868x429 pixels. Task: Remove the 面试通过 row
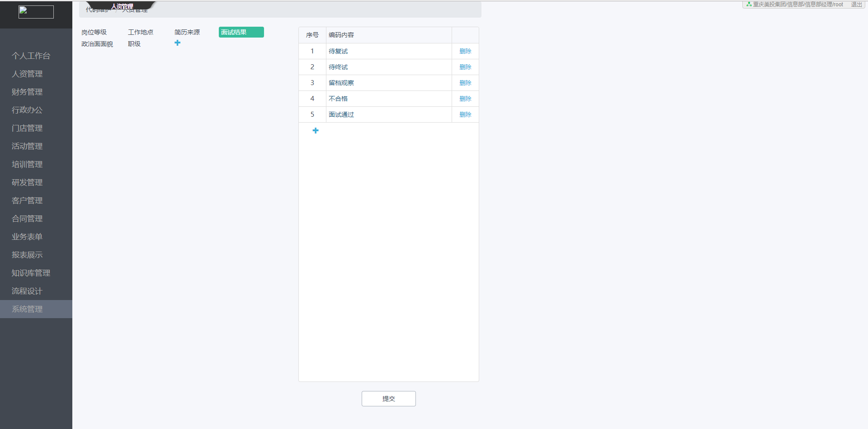(x=465, y=114)
